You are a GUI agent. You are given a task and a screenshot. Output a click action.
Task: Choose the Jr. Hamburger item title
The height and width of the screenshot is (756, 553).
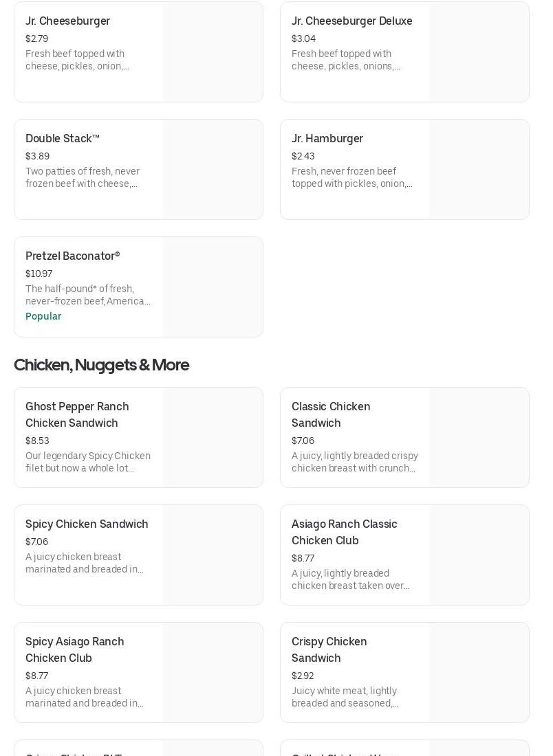coord(327,139)
